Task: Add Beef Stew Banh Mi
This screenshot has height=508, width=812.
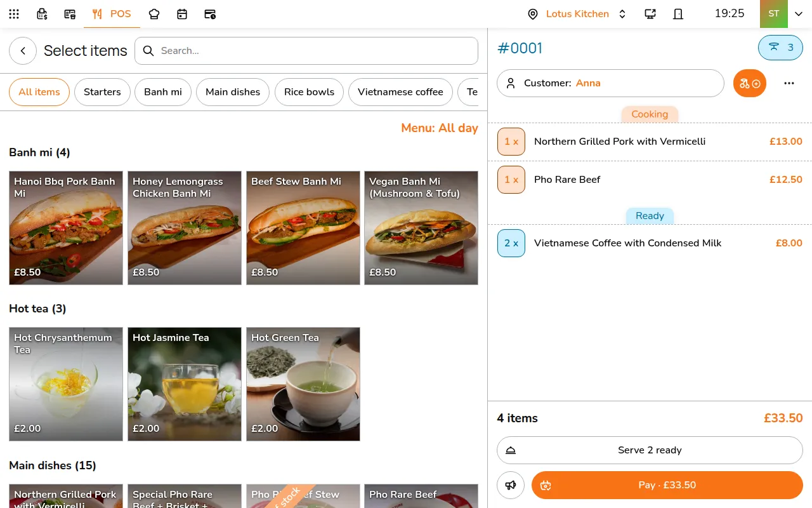Action: tap(303, 228)
